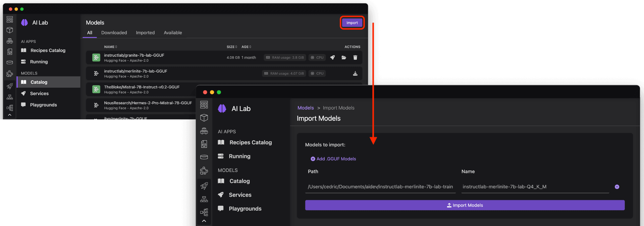This screenshot has width=644, height=226.
Task: Collapse front window's navigation bar using bottom chevron
Action: tap(204, 221)
